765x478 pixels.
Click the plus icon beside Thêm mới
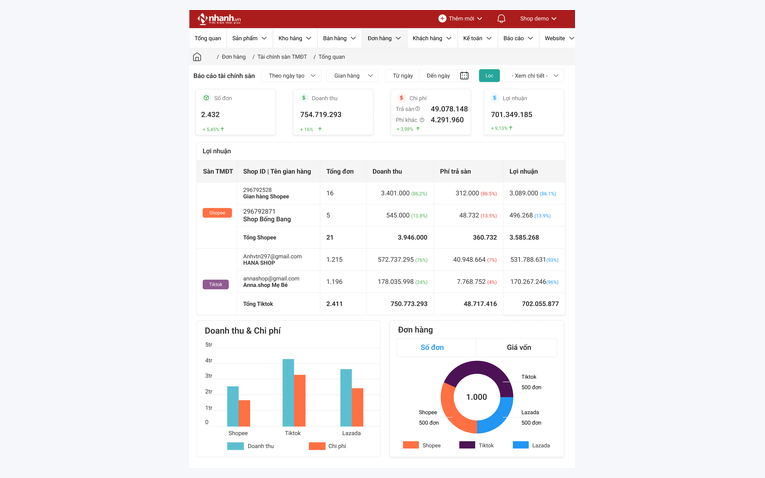coord(442,19)
